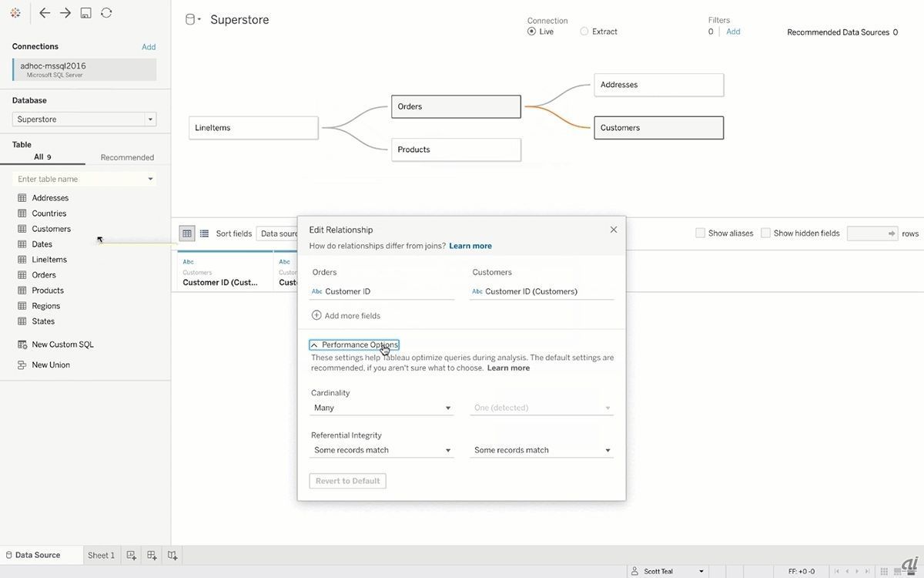Open Learn more about performance options
The image size is (924, 578).
click(x=508, y=368)
